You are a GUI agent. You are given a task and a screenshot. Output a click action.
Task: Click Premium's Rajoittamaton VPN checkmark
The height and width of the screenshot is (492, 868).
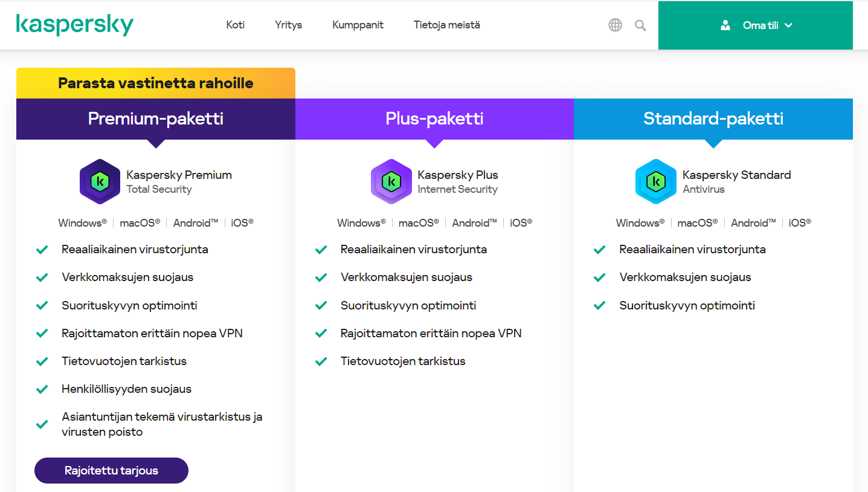point(42,333)
